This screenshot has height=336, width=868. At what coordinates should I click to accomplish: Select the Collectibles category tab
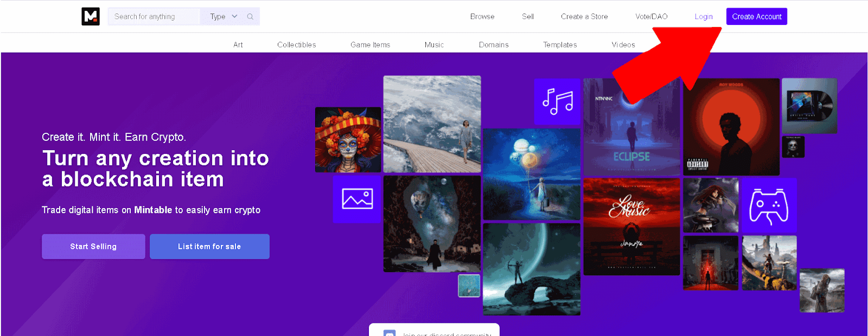(x=297, y=44)
